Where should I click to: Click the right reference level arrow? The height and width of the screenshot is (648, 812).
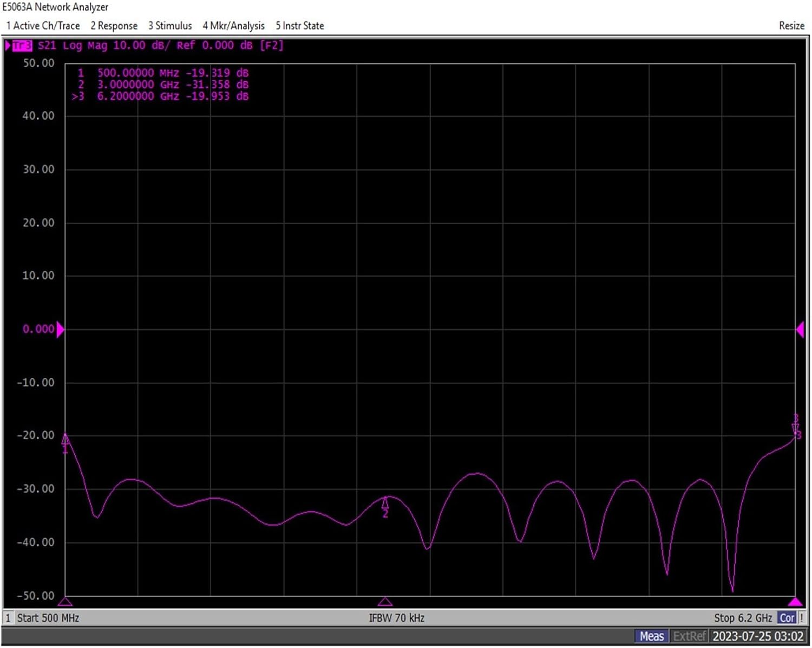800,329
